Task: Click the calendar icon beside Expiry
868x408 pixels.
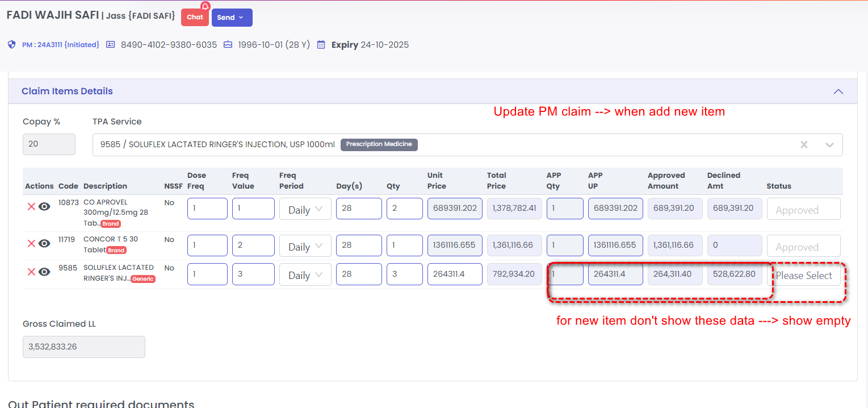Action: coord(321,44)
